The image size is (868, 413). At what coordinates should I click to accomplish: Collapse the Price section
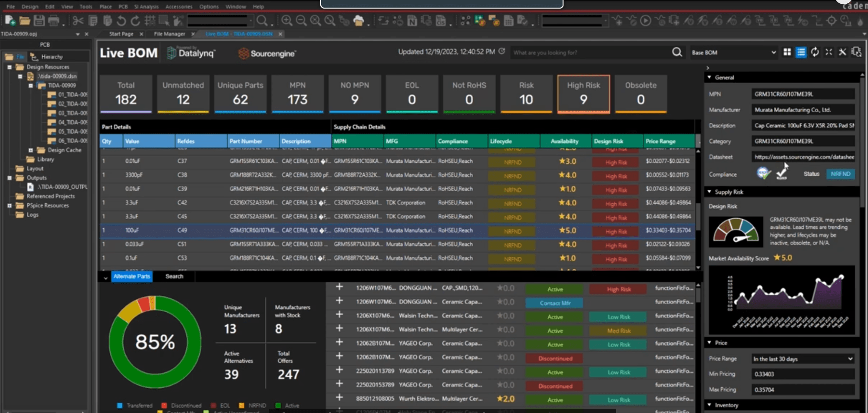point(709,343)
